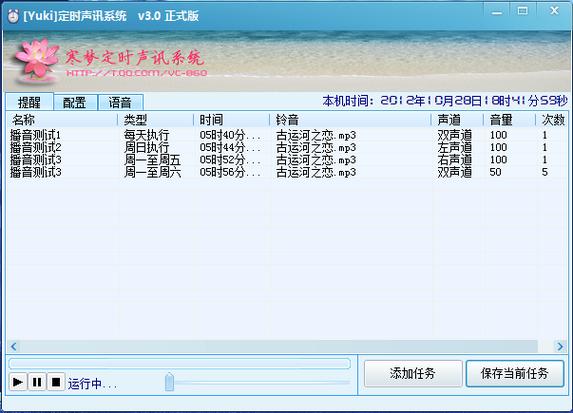Screen dimensions: 573x413
Task: Open the 语音 tab
Action: coord(120,102)
